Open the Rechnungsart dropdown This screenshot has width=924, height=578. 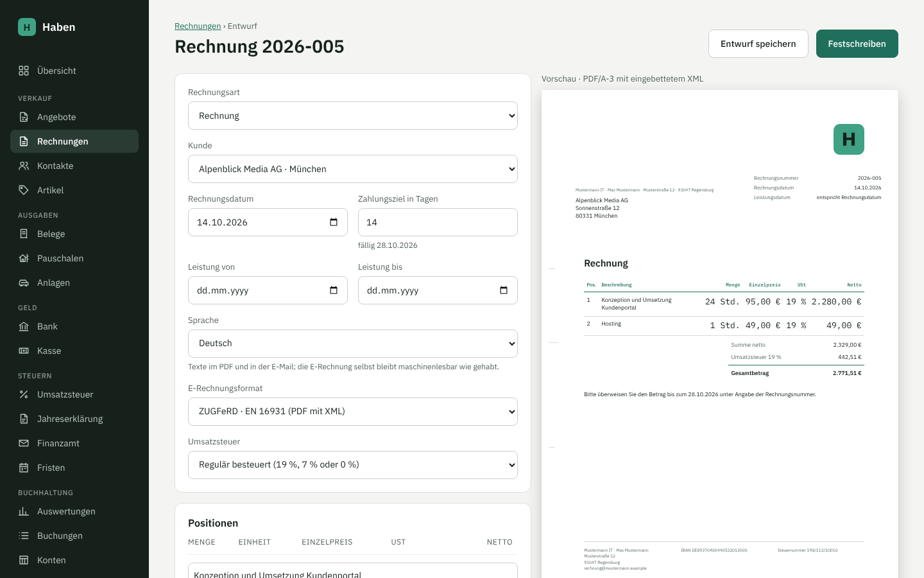[x=353, y=116]
